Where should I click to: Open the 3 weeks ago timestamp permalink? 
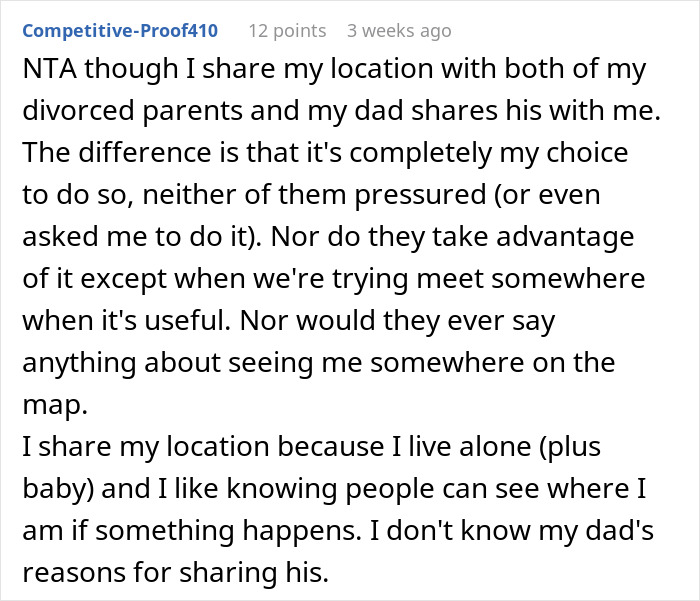point(399,31)
